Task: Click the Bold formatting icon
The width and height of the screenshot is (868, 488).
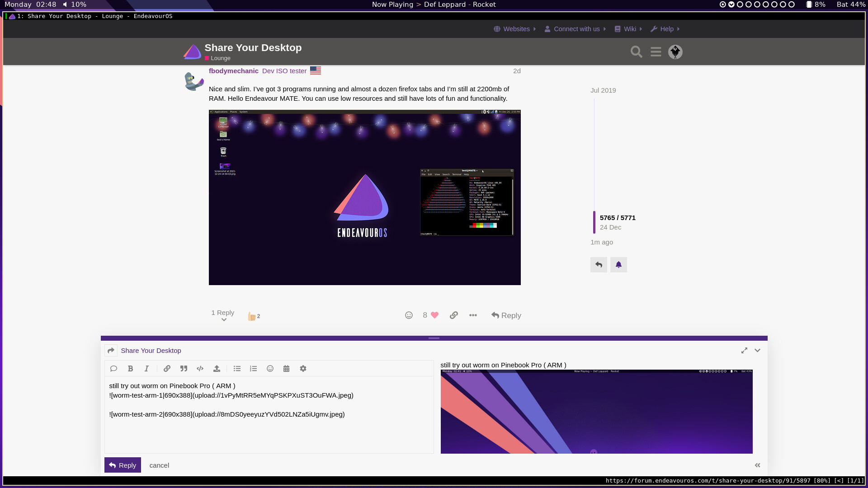Action: click(x=130, y=369)
